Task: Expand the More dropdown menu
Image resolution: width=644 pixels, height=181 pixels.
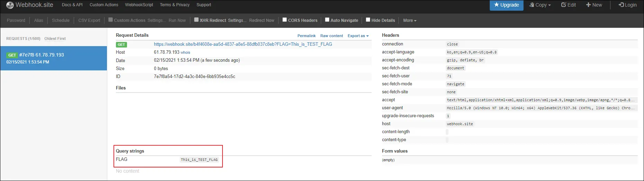Action: [410, 20]
